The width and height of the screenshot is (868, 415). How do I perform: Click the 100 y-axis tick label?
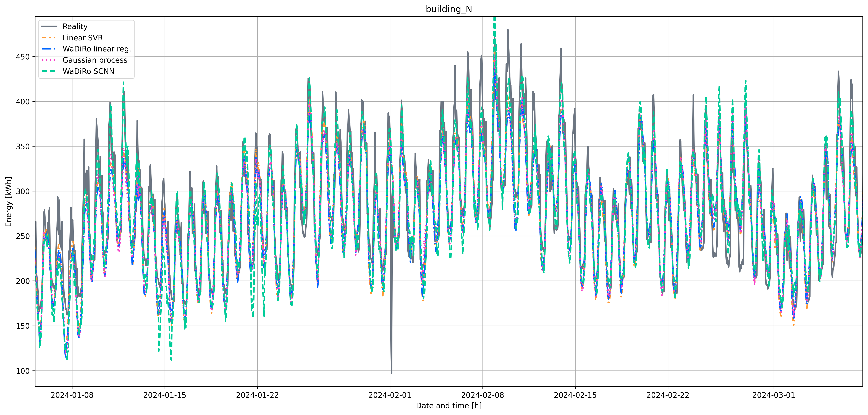(x=23, y=371)
